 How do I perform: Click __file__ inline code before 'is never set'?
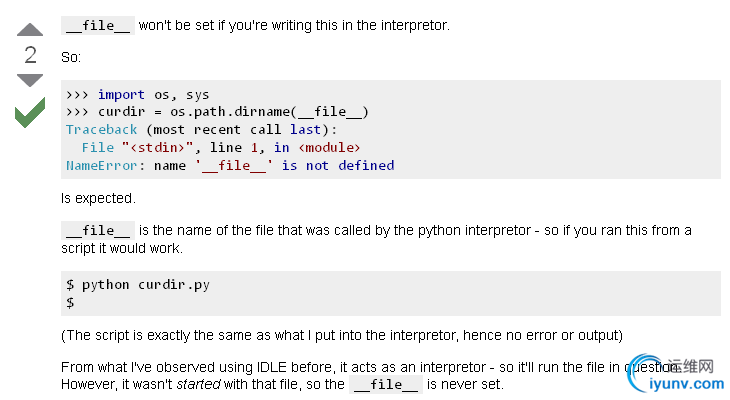(385, 384)
